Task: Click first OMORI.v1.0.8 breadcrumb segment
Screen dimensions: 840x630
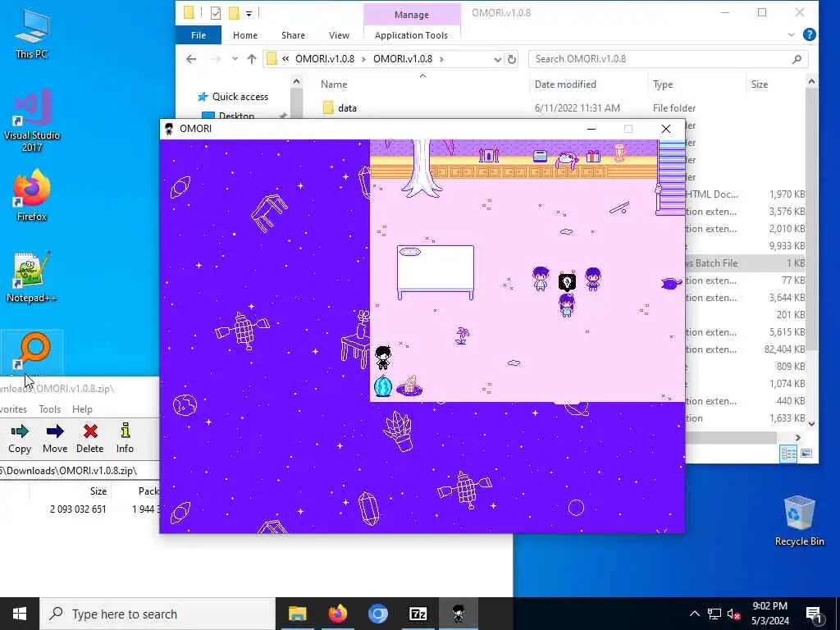Action: tap(325, 59)
